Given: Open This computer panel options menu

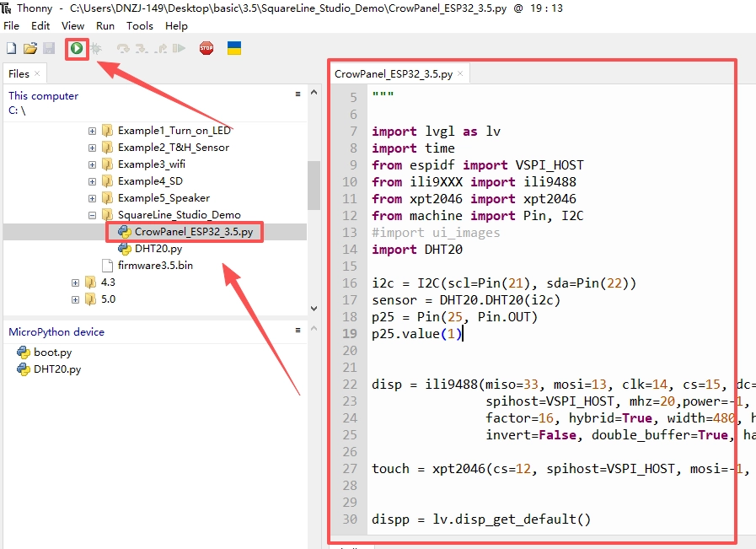Looking at the screenshot, I should coord(298,94).
